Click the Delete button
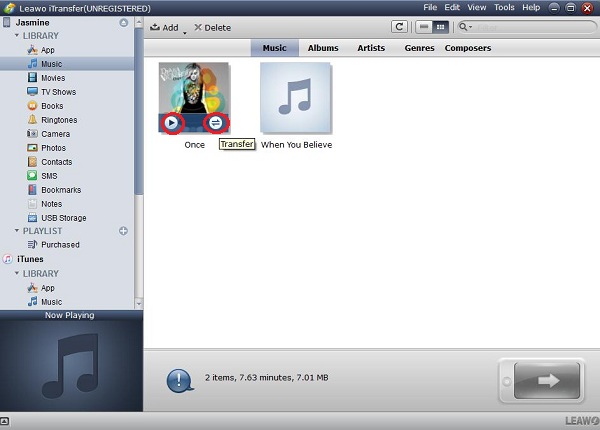This screenshot has width=600, height=430. coord(212,28)
